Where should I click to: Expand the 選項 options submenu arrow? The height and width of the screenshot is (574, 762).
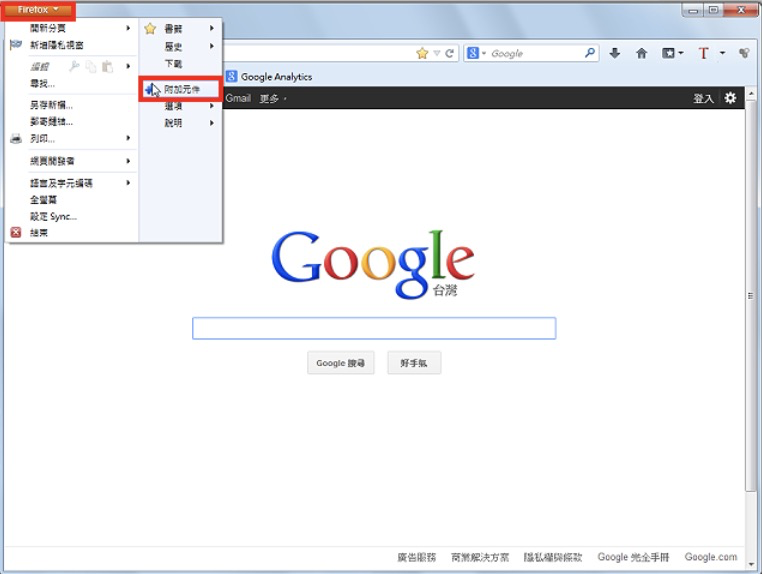[211, 106]
